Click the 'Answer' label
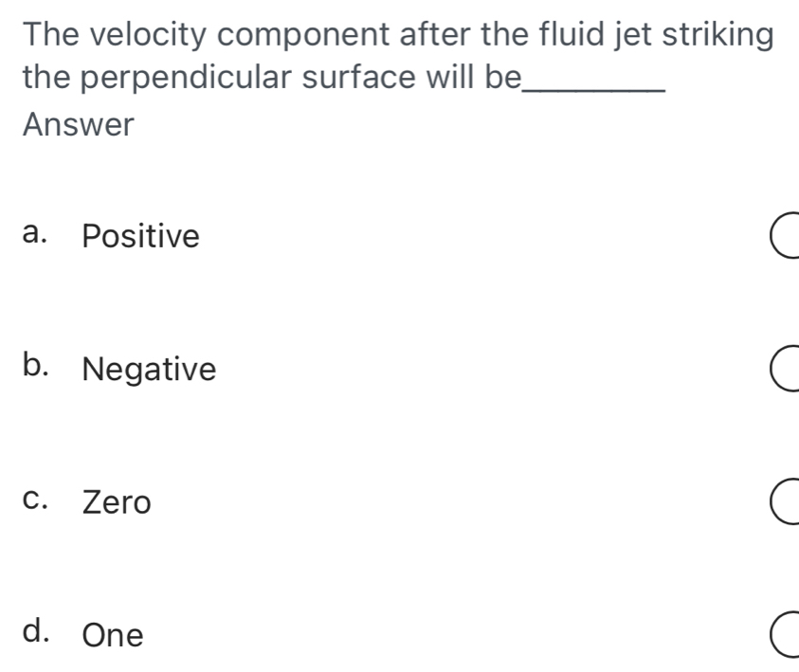The height and width of the screenshot is (672, 799). 80,124
